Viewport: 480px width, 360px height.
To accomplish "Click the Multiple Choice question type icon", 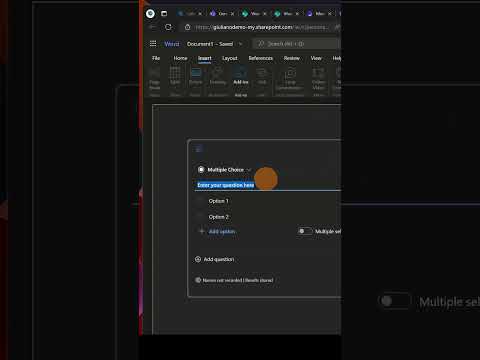I will click(201, 170).
